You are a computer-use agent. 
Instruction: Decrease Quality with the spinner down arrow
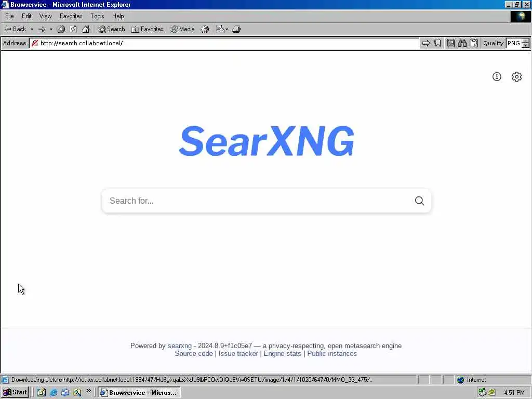point(526,46)
